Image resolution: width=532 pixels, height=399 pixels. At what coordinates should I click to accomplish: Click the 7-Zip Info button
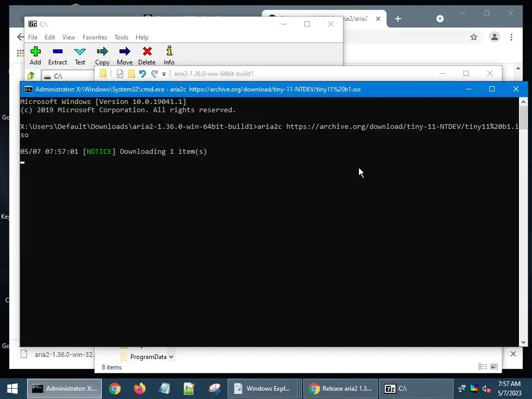pos(169,56)
